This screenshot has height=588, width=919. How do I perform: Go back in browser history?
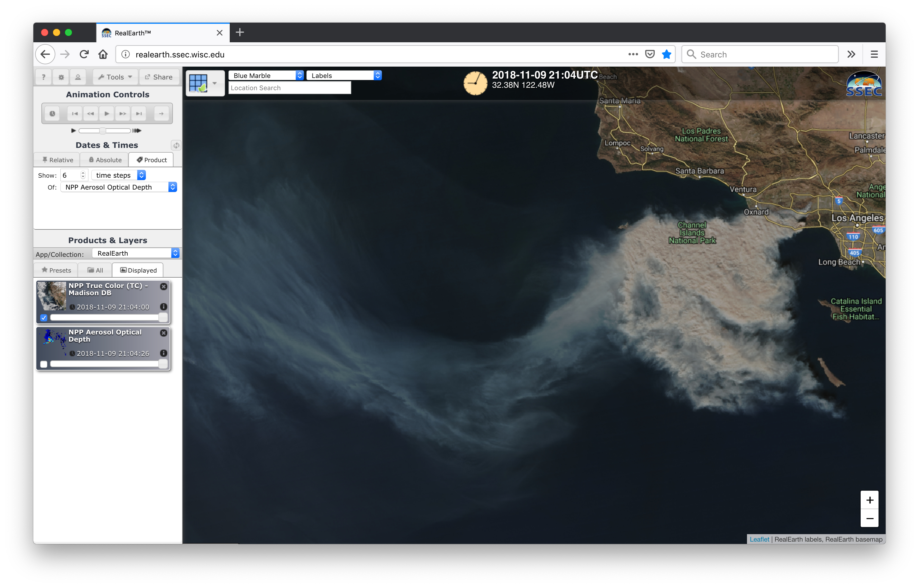pyautogui.click(x=45, y=54)
